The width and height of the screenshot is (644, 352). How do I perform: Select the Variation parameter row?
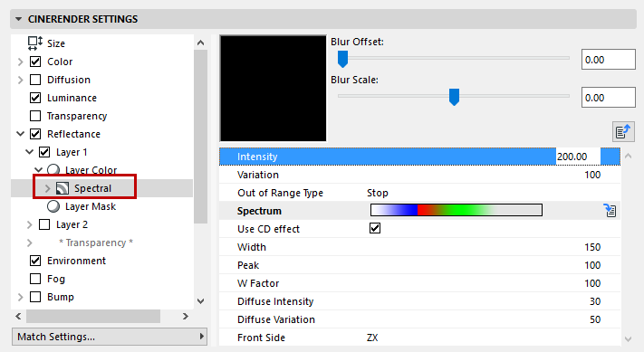(x=419, y=175)
